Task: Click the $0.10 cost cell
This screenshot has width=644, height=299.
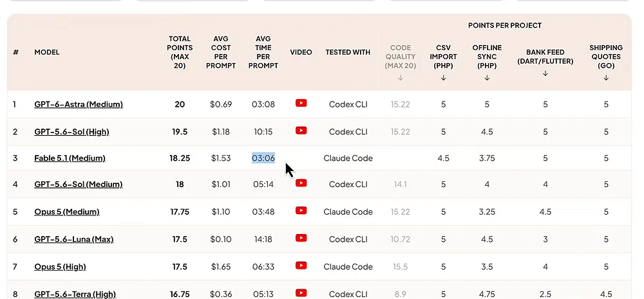Action: pyautogui.click(x=221, y=239)
